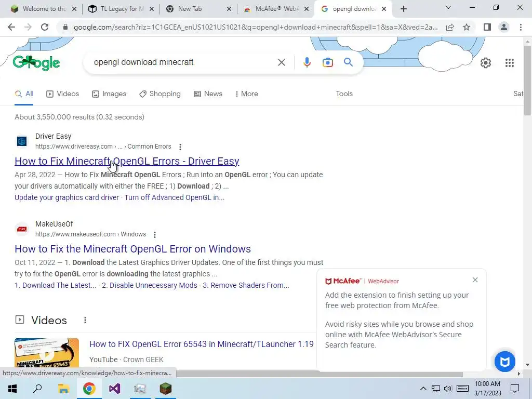Image resolution: width=532 pixels, height=399 pixels.
Task: Dismiss the McAfee WebAdvisor popup
Action: point(475,280)
